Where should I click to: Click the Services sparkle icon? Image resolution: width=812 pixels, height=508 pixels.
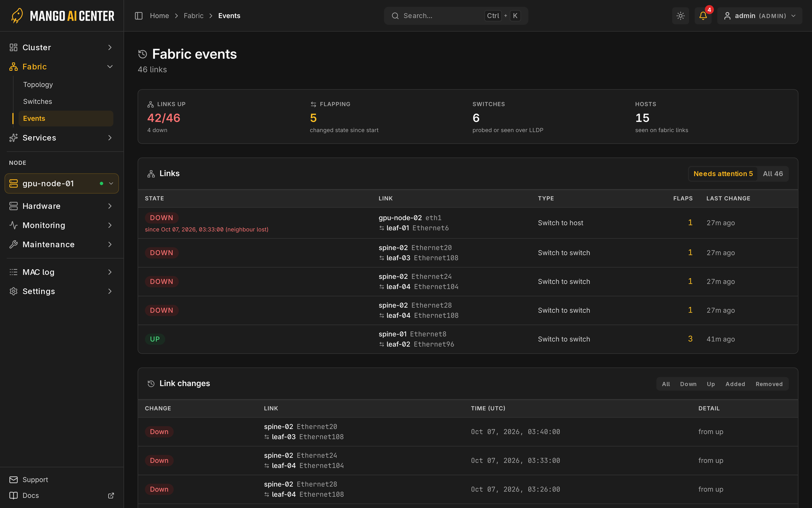click(x=13, y=138)
